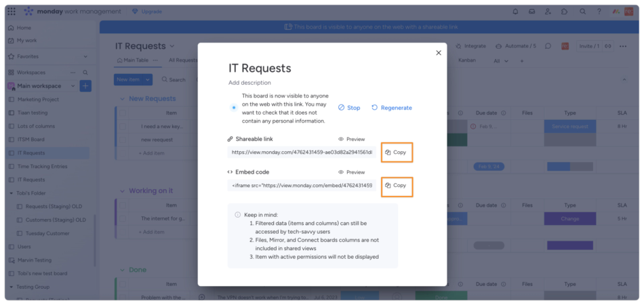Click the search magnifier in top bar
Viewport: 644px width, 305px height.
click(582, 12)
